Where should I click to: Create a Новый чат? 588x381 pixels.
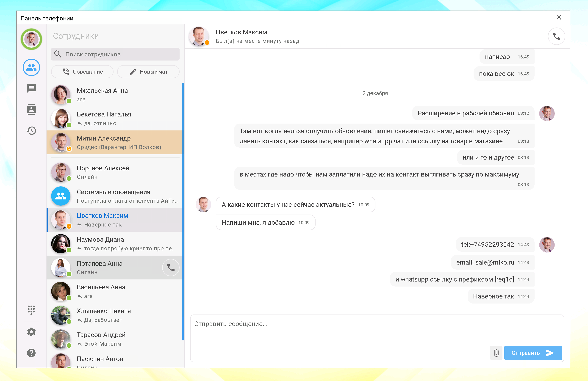[148, 72]
